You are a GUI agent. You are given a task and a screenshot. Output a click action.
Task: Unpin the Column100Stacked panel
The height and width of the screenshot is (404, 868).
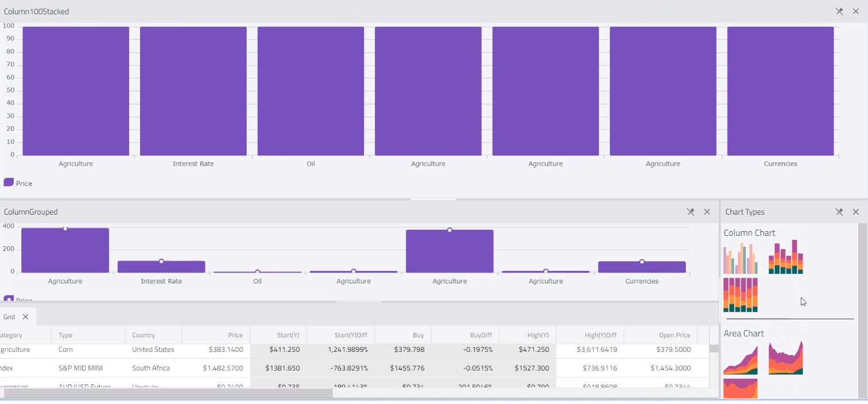pos(839,11)
